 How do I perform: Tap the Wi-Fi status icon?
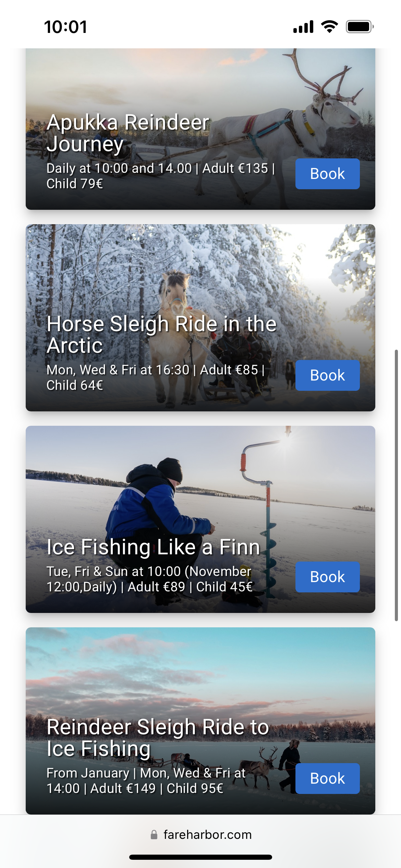(x=329, y=27)
